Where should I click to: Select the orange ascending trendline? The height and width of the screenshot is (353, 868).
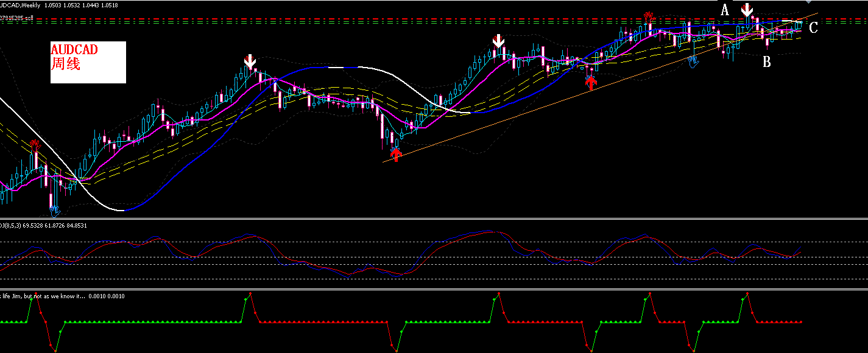(x=600, y=88)
